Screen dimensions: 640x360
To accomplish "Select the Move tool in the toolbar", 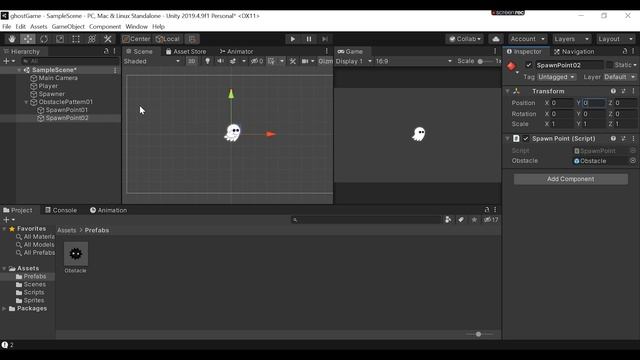I will (28, 39).
